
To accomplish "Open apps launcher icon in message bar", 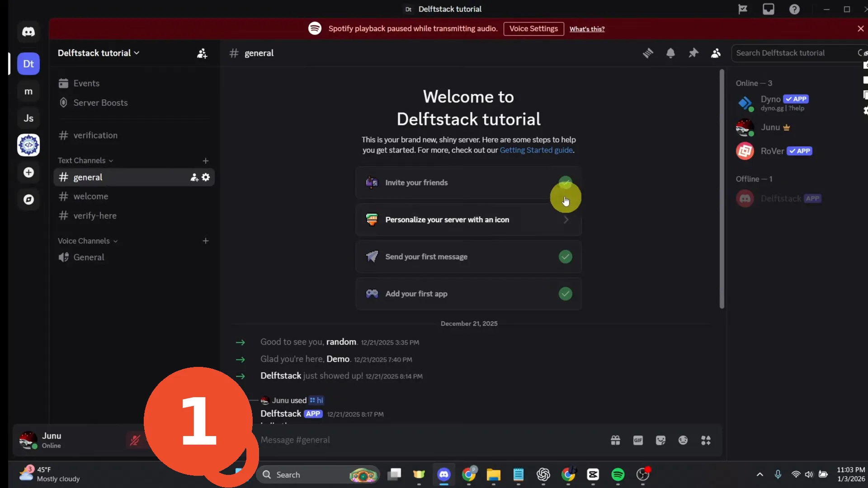I will click(706, 440).
